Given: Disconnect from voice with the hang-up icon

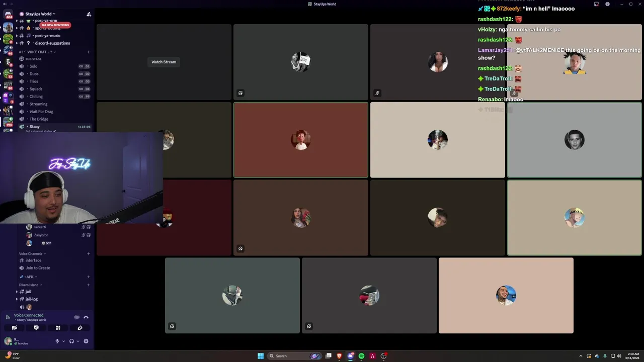Looking at the screenshot, I should pos(86,317).
